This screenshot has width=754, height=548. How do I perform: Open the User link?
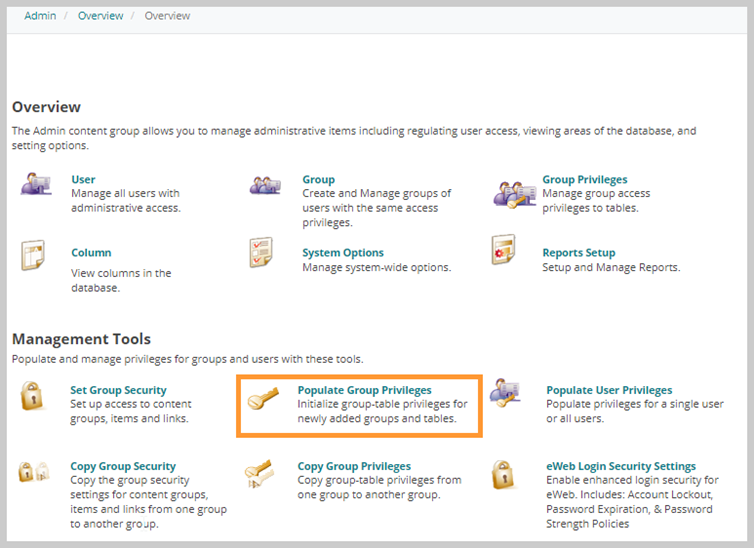tap(83, 179)
